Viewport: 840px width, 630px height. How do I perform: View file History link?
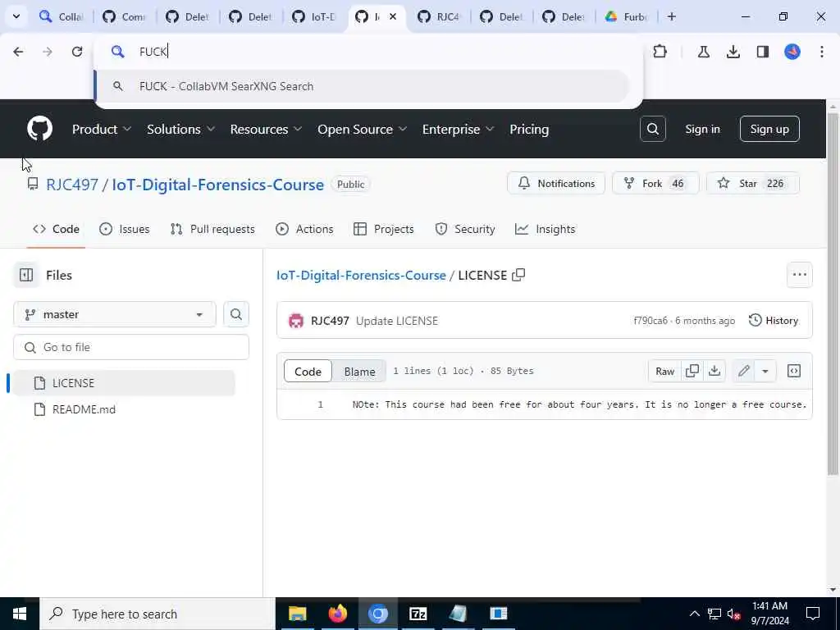(774, 321)
